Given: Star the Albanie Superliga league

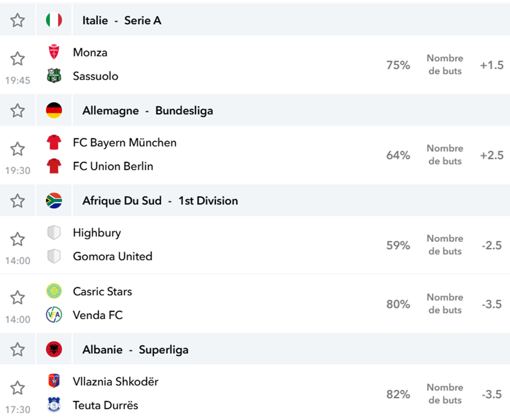Looking at the screenshot, I should 18,349.
